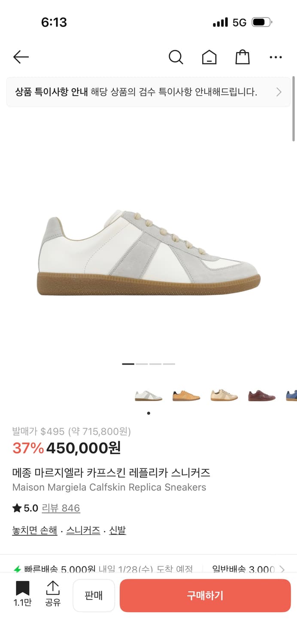Expand the 상품 특이사항 안내 banner chevron
Viewport: 297px width, 644px height.
point(279,92)
